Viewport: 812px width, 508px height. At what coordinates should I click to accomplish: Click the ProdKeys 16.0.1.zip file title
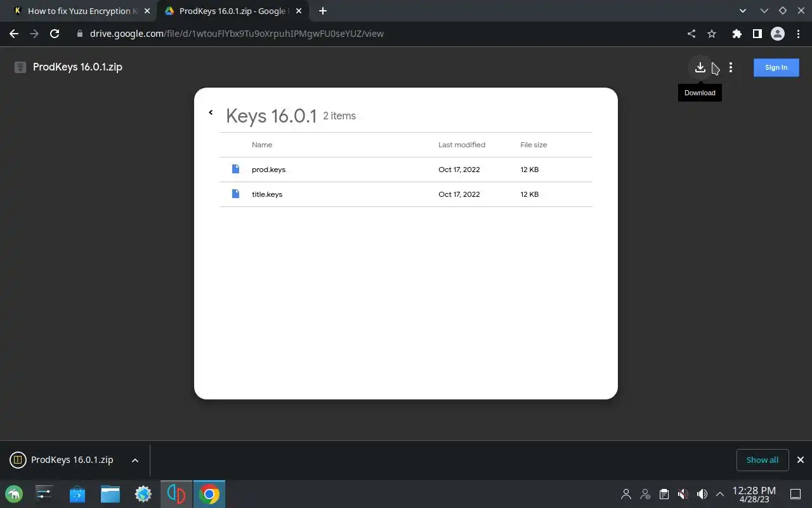click(x=77, y=67)
